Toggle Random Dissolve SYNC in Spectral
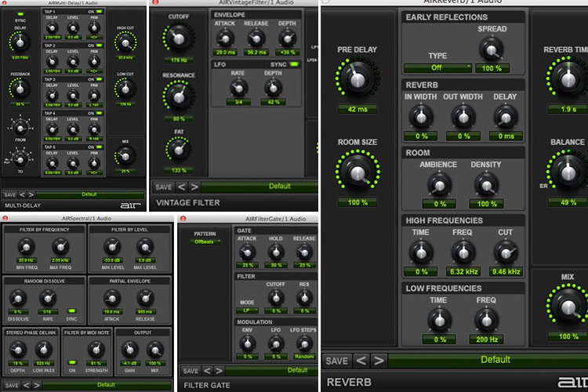The height and width of the screenshot is (392, 588). click(71, 311)
